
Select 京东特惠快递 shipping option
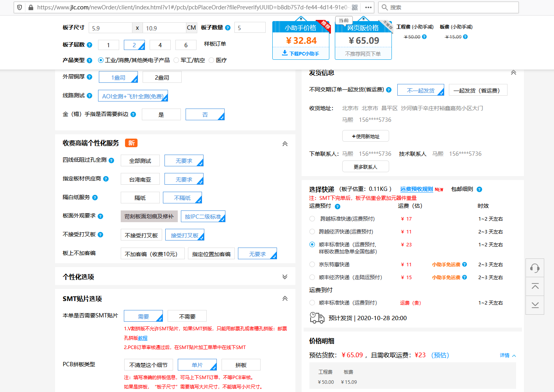(x=312, y=264)
